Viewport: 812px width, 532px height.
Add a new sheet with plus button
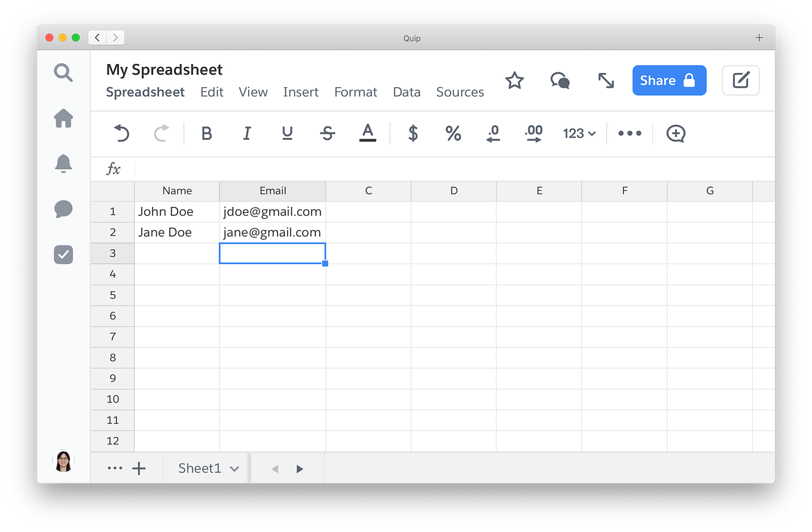[139, 468]
